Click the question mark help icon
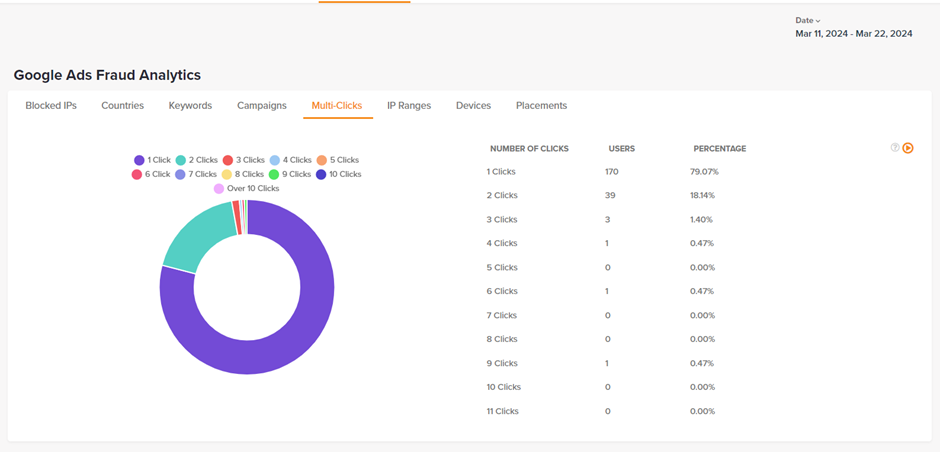 pos(895,147)
